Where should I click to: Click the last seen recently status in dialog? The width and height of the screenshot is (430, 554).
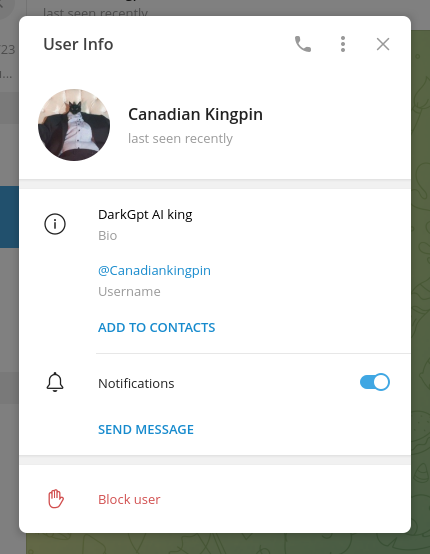[180, 138]
